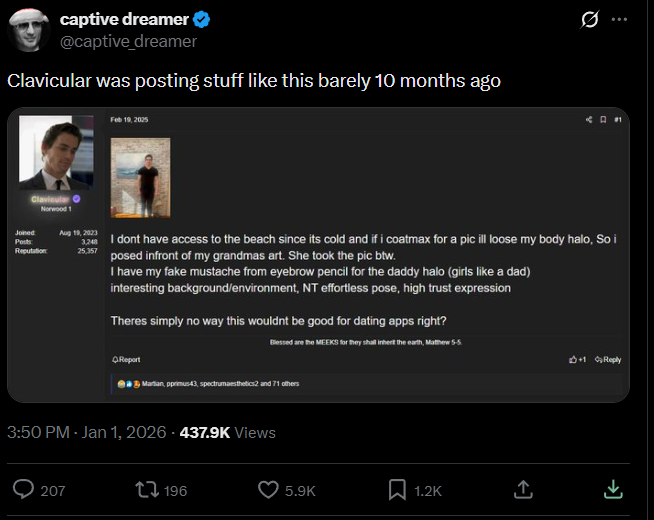Click the blue verified badge

[201, 20]
